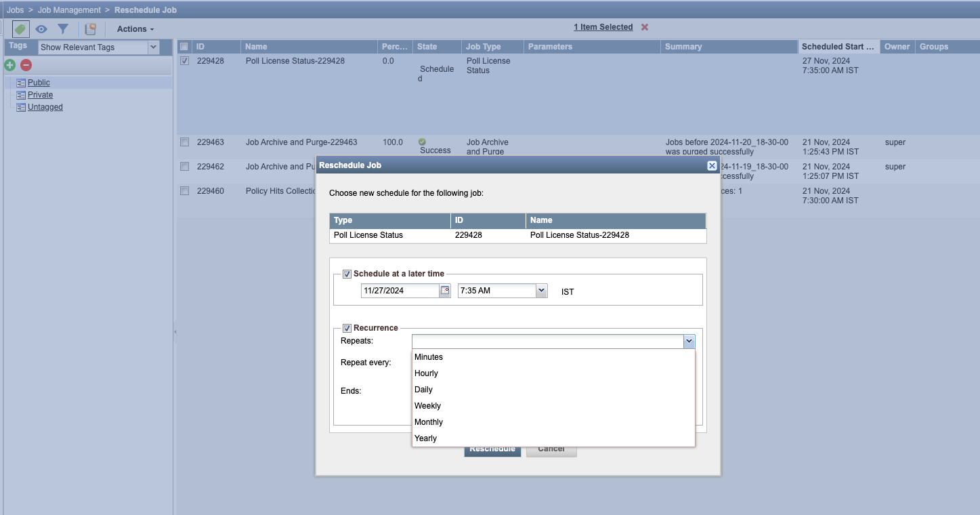
Task: Open the Show Relevant Tags dropdown
Action: coord(153,47)
